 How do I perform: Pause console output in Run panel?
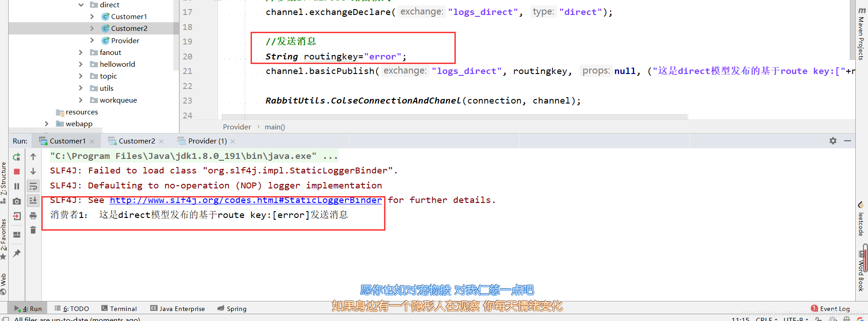coord(17,186)
